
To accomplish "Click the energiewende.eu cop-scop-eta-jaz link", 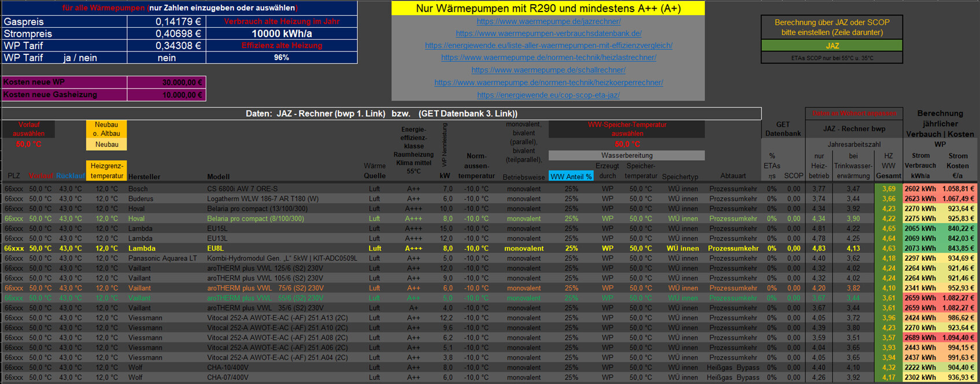I will pos(548,95).
